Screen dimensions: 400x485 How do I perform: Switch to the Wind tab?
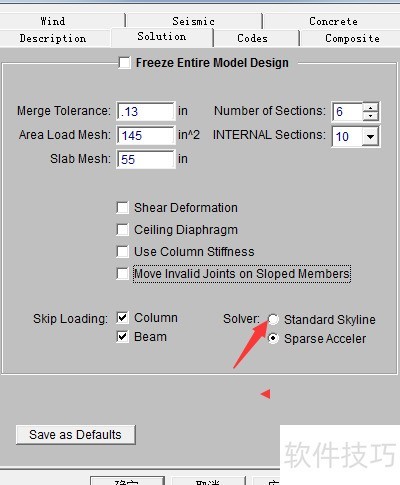click(53, 21)
